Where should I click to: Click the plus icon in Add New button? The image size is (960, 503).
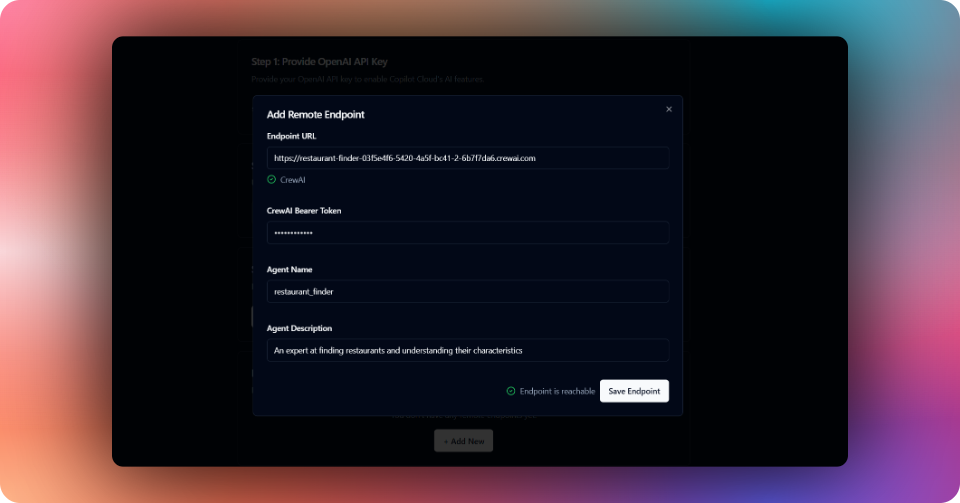tap(446, 441)
